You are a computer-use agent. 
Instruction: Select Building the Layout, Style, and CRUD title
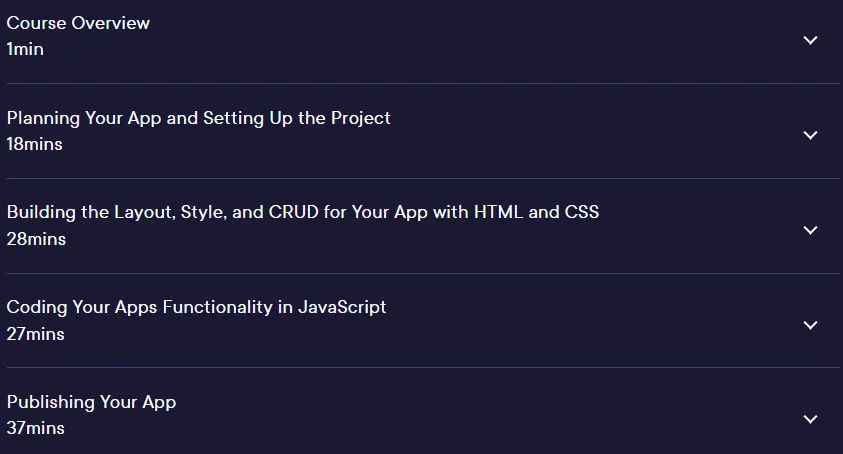(x=303, y=212)
